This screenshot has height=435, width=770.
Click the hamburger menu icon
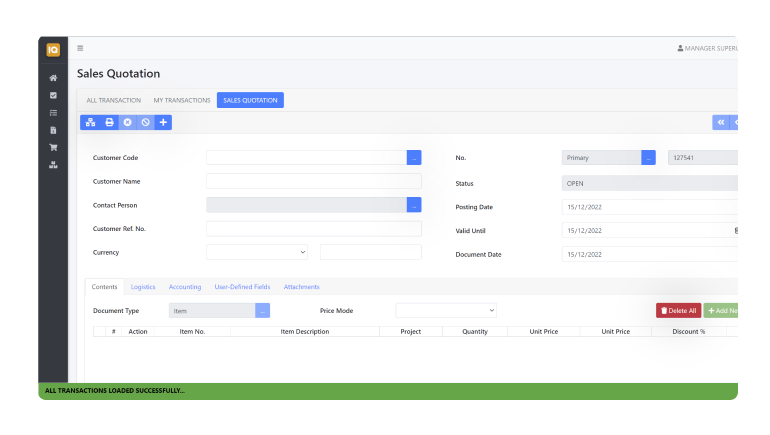click(x=80, y=48)
